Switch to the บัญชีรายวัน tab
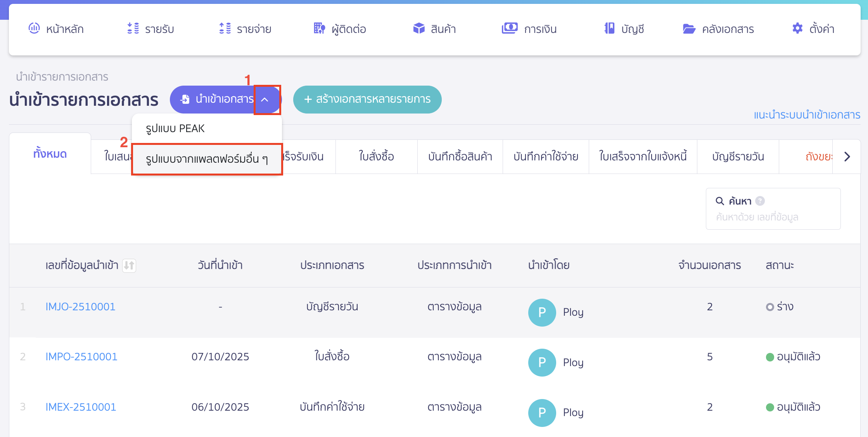 pos(738,156)
